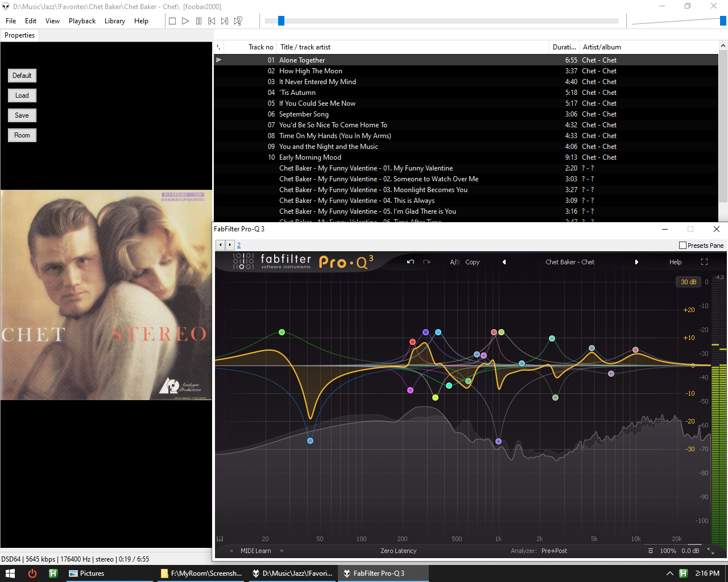Toggle Pro-Q 3 full screen mode
This screenshot has height=582, width=728.
click(x=704, y=262)
